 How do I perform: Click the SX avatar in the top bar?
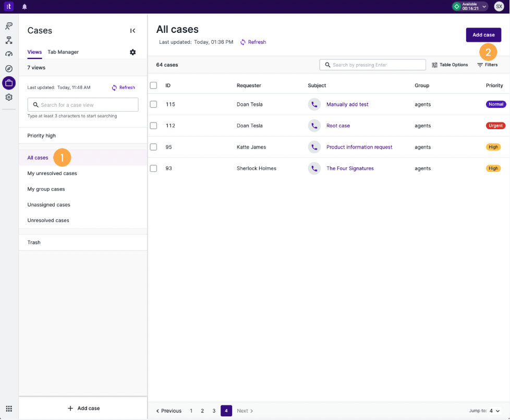tap(499, 6)
